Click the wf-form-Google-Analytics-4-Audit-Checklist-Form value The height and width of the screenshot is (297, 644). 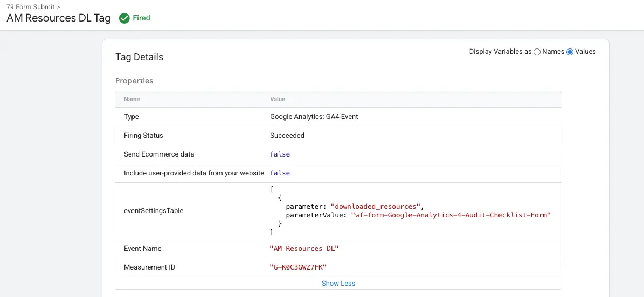point(450,215)
